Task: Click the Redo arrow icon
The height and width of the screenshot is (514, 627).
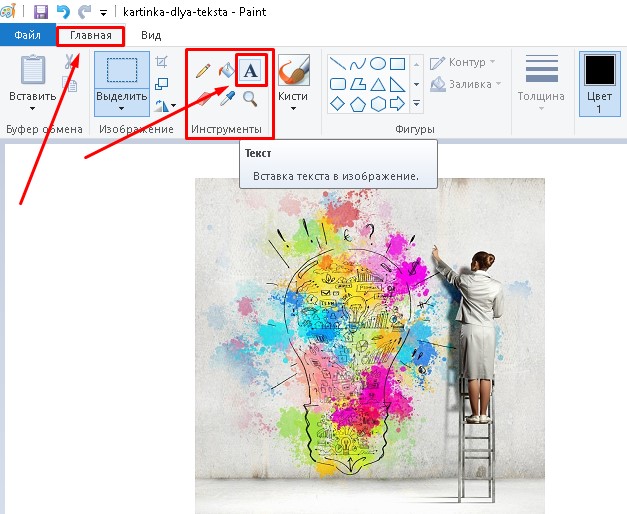Action: (x=84, y=12)
